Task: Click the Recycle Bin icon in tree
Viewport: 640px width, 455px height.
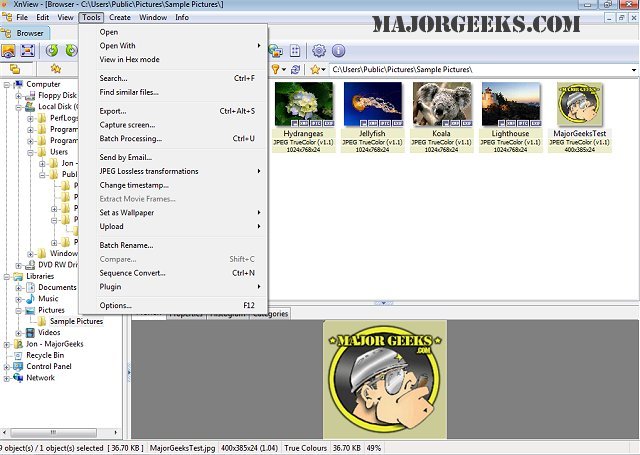Action: pos(16,355)
